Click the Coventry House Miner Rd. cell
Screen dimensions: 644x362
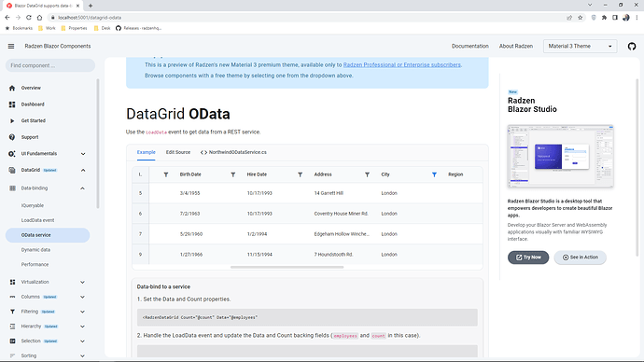tap(342, 214)
